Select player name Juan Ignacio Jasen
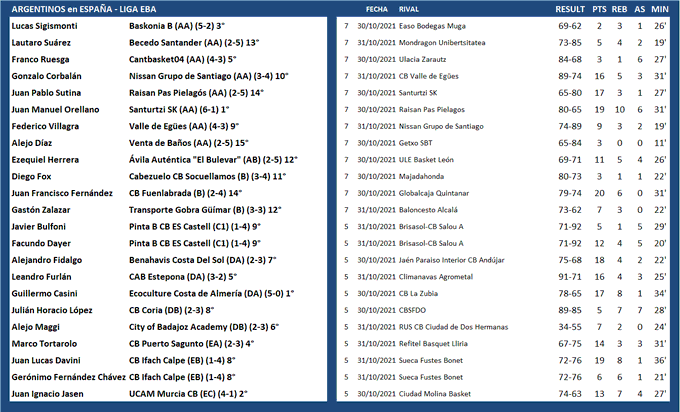The height and width of the screenshot is (412, 680). click(48, 394)
